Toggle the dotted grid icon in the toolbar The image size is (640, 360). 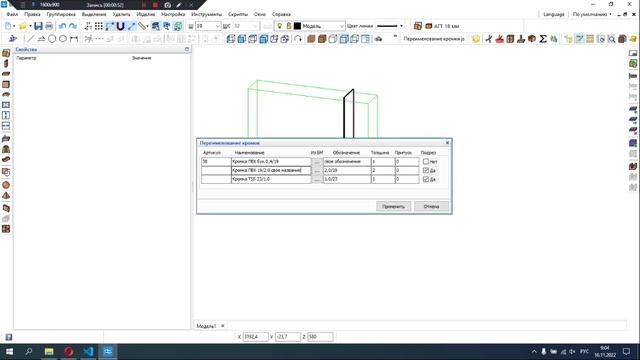click(x=98, y=26)
